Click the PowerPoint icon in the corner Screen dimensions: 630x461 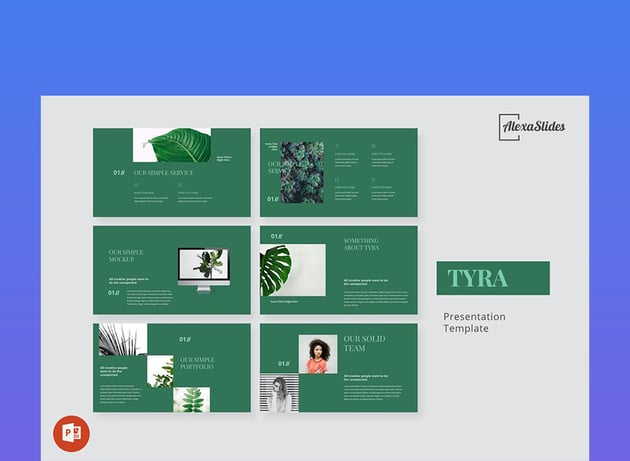click(x=71, y=433)
